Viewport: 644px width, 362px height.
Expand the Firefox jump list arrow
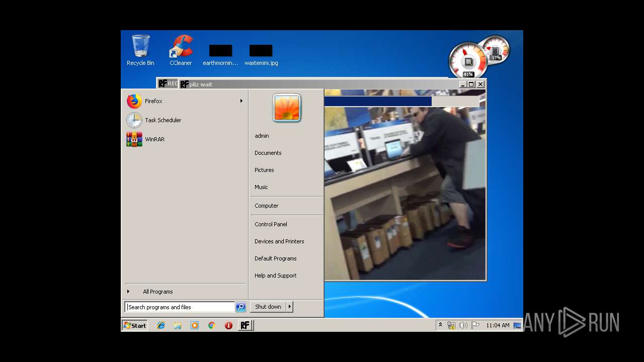click(x=242, y=101)
